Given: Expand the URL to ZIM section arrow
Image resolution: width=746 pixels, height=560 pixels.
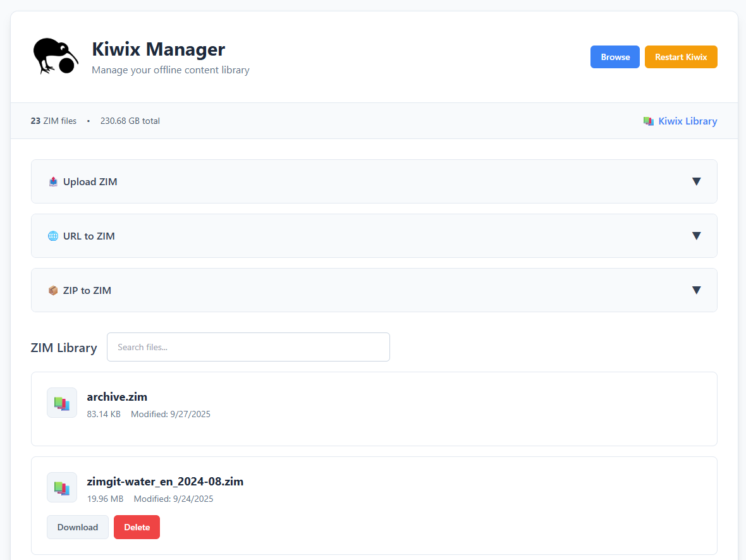Looking at the screenshot, I should (697, 236).
